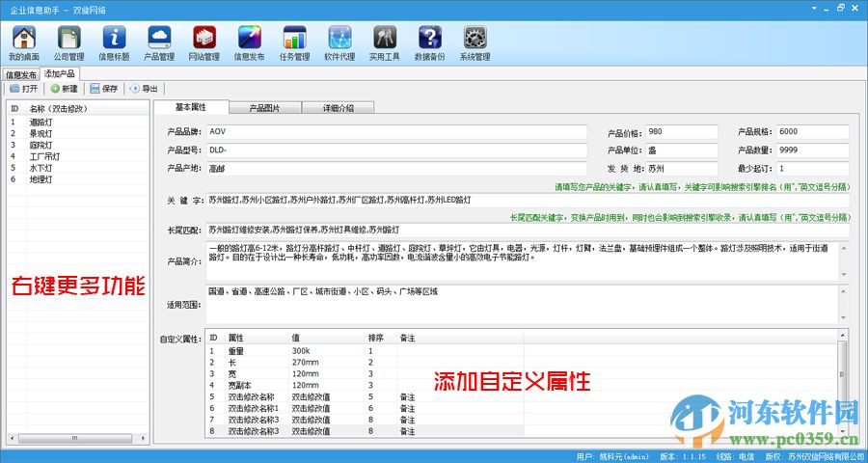Viewport: 868px width, 463px height.
Task: Select the 产品图片 tab
Action: (x=264, y=108)
